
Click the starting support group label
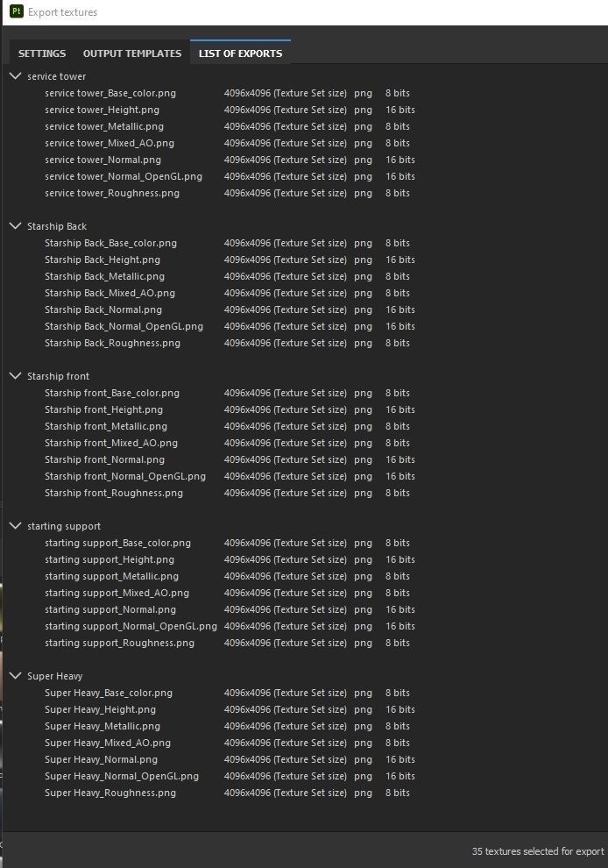64,526
